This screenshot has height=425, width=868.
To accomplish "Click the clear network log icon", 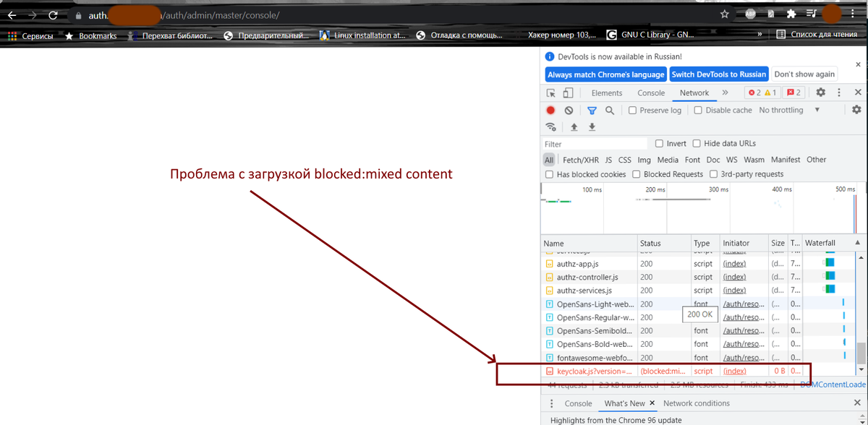I will [x=569, y=110].
